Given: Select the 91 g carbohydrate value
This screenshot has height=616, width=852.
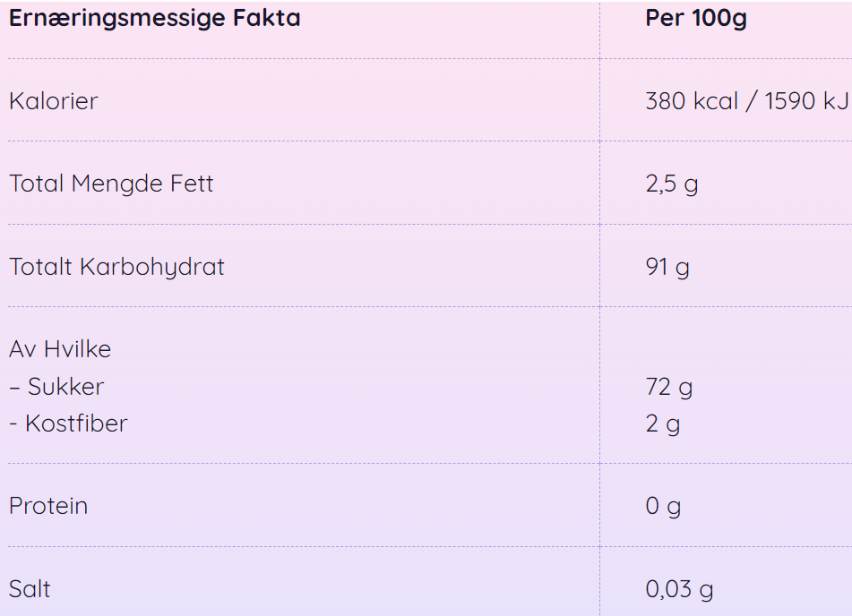Looking at the screenshot, I should click(667, 267).
